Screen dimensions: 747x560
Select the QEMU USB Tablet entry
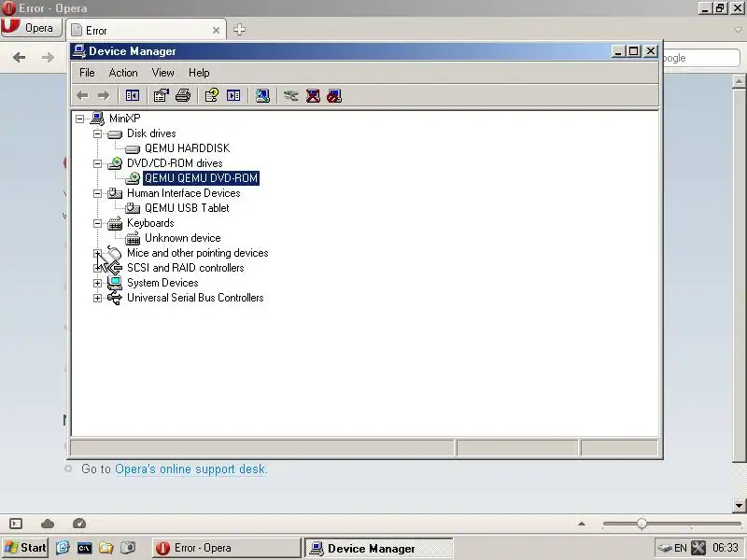(187, 208)
